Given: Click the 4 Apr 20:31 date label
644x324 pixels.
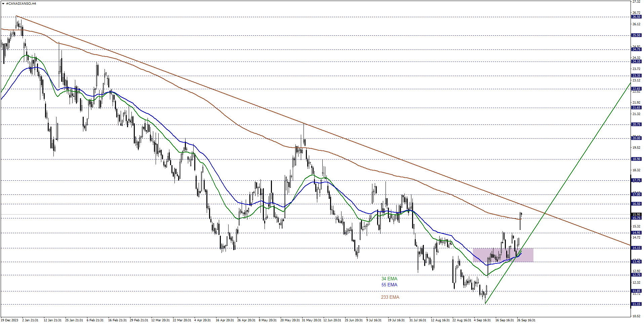Looking at the screenshot, I should (203, 320).
